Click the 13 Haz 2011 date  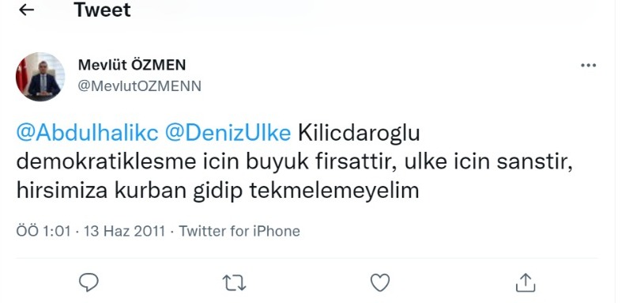point(124,231)
